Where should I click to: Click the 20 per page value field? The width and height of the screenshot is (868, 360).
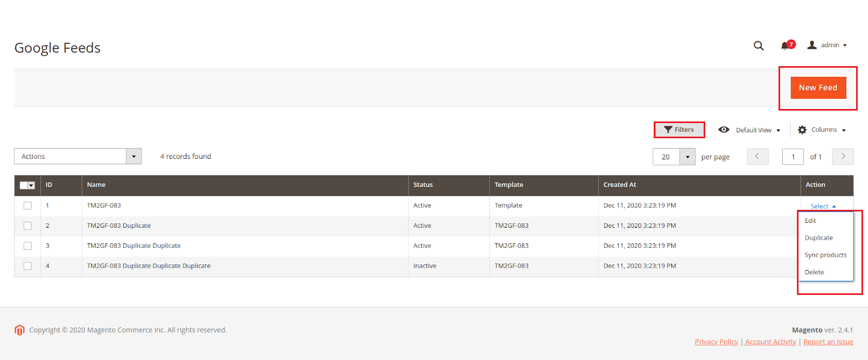[x=666, y=157]
